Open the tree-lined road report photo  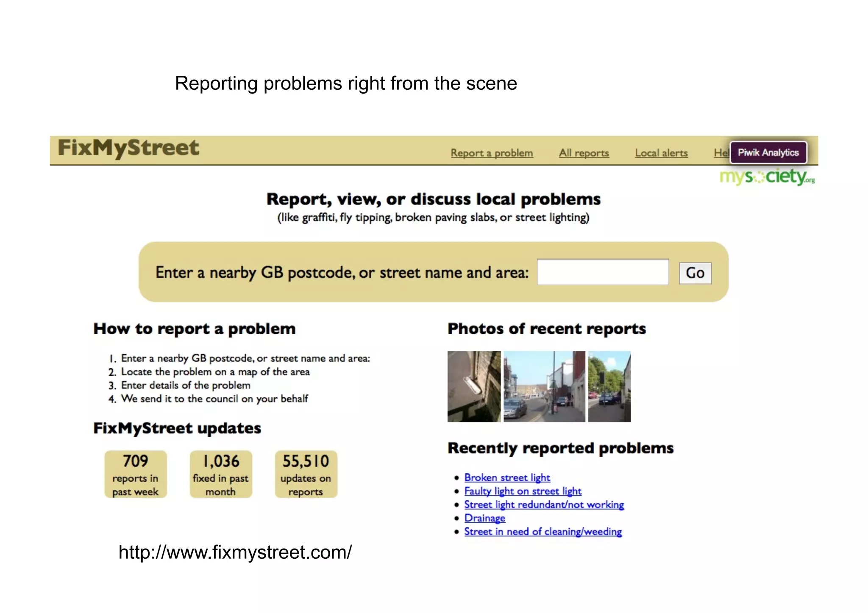click(609, 386)
